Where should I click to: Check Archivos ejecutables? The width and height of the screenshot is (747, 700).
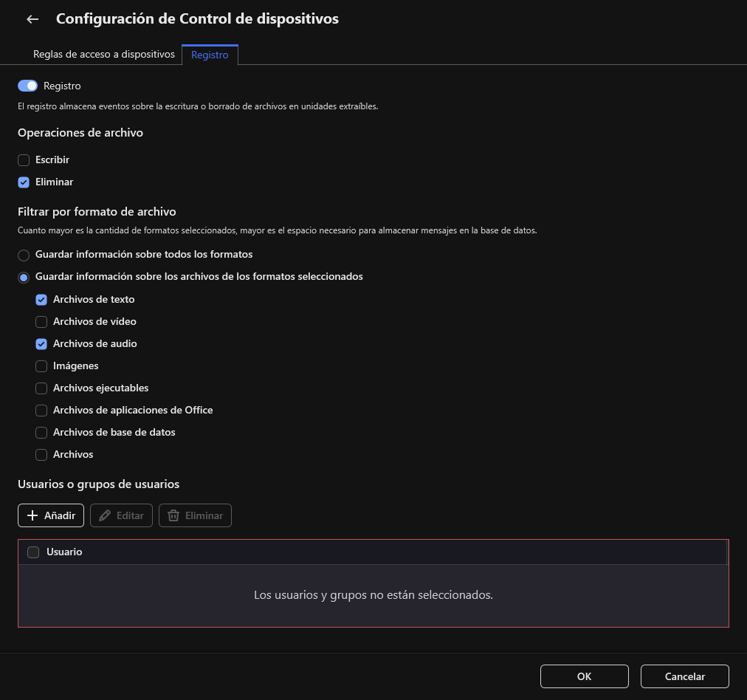tap(41, 388)
